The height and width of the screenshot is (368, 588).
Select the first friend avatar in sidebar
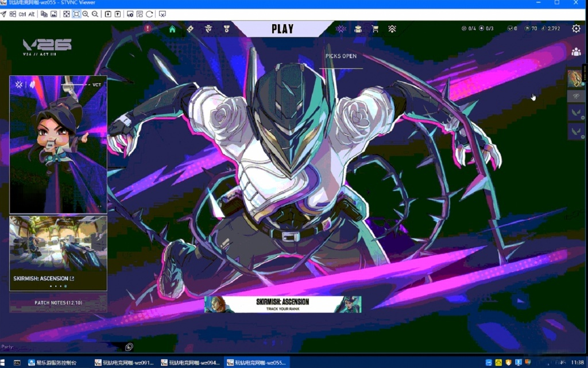pos(575,78)
